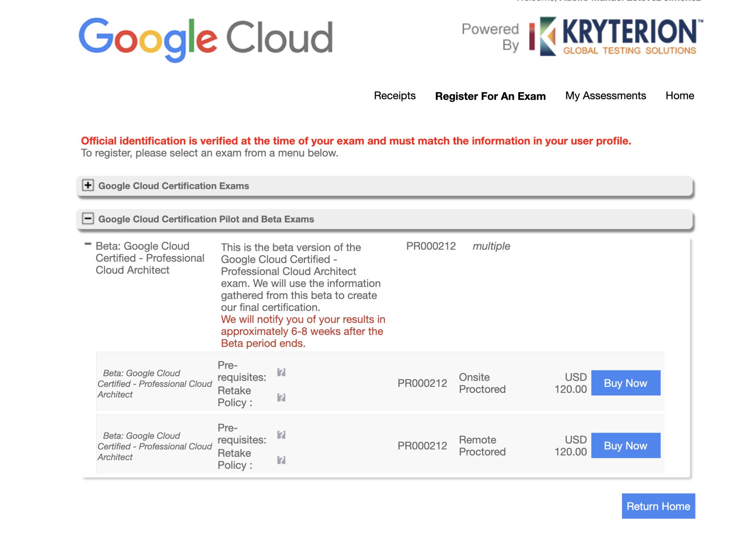The height and width of the screenshot is (536, 756).
Task: Open Pre-requisites help icon for Onsite Proctored
Action: [281, 372]
